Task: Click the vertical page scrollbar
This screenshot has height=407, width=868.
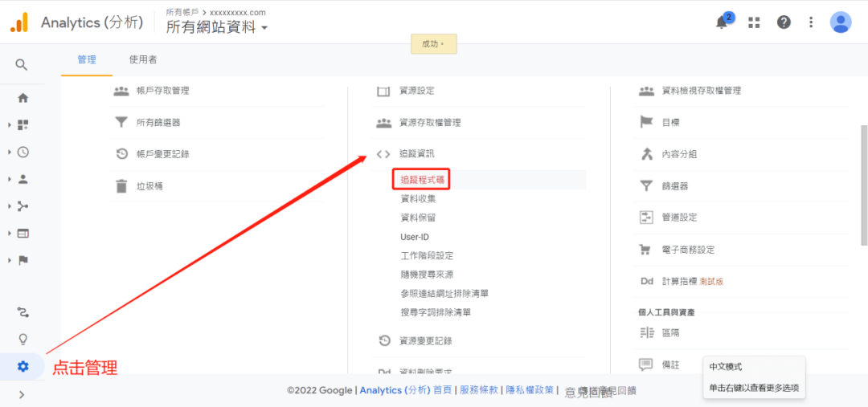Action: coord(864,185)
